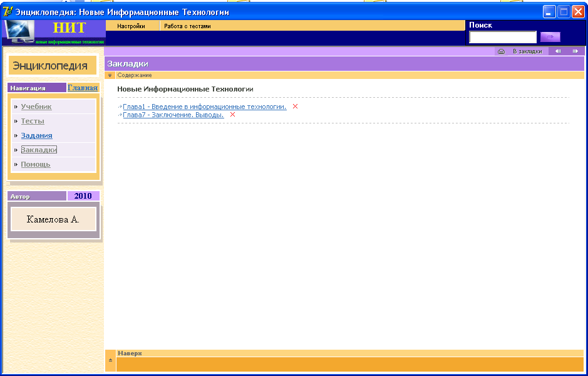
Task: Open bookmark Глава1 - Введение в информационные технологии
Action: coord(205,107)
